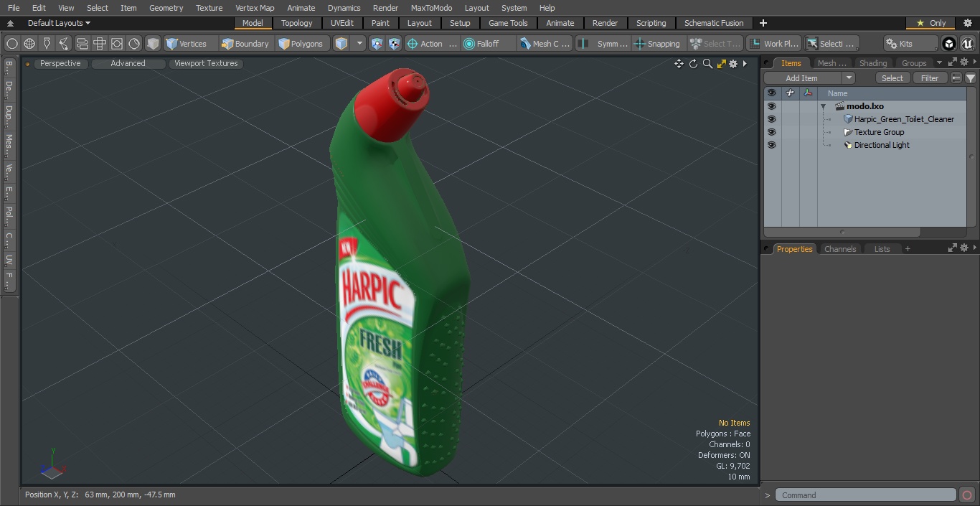Open the Work Plane menu
The width and height of the screenshot is (980, 506).
pos(773,44)
